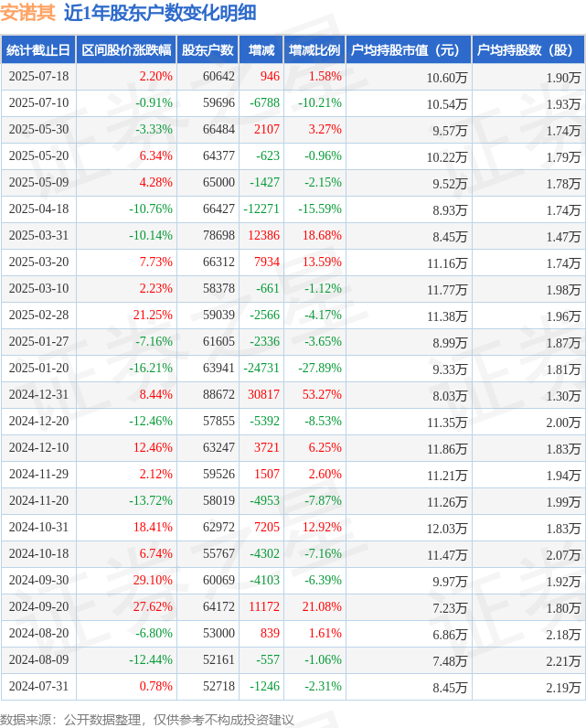586x728 pixels.
Task: Click the 数据来源 disclaimer footer text
Action: pyautogui.click(x=147, y=720)
